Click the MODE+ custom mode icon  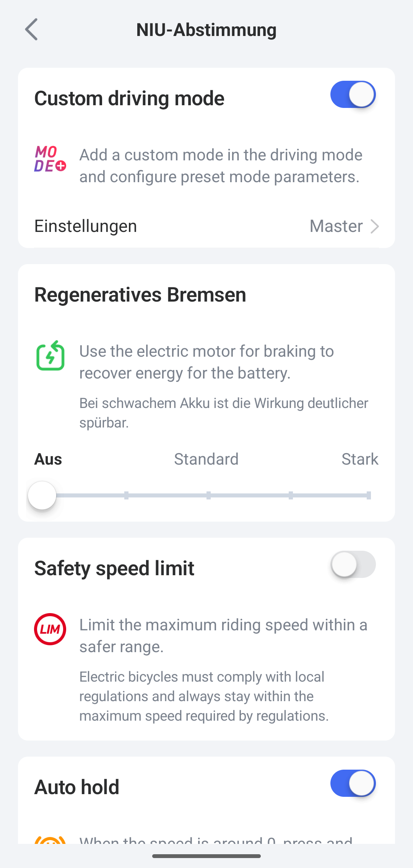coord(50,159)
